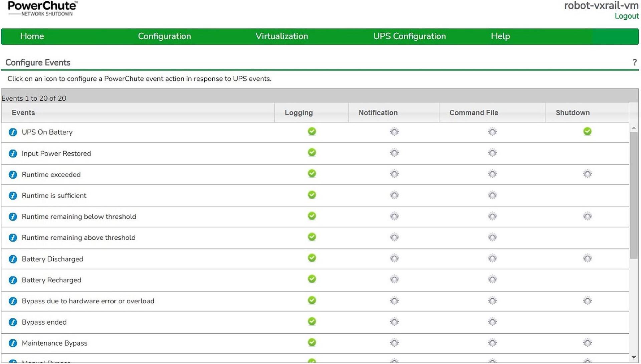Configure Notification gear for UPS On Battery

tap(394, 132)
